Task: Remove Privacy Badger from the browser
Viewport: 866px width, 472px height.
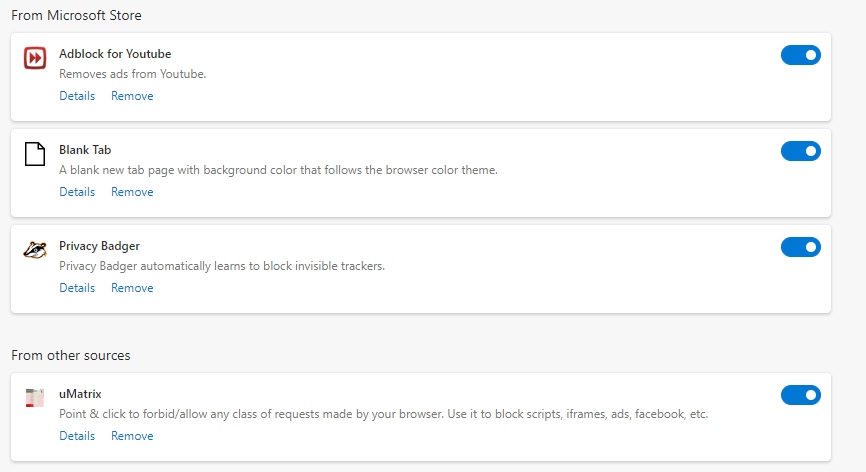Action: click(132, 288)
